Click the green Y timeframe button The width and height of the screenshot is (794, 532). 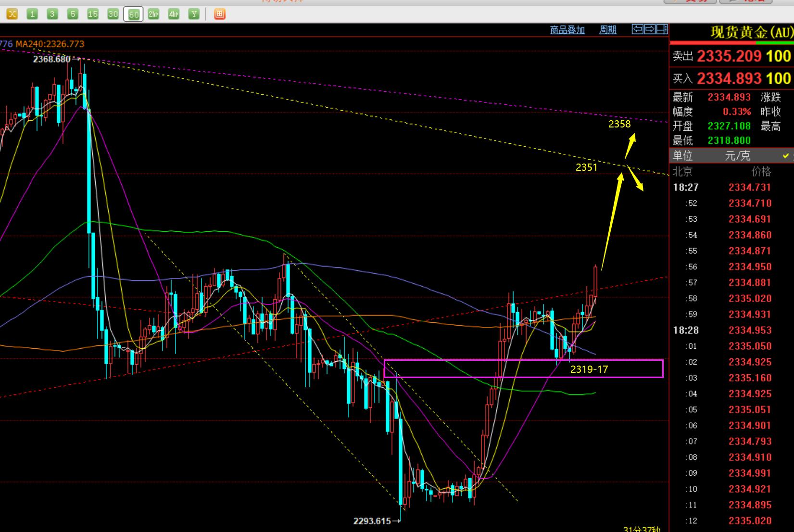click(194, 14)
